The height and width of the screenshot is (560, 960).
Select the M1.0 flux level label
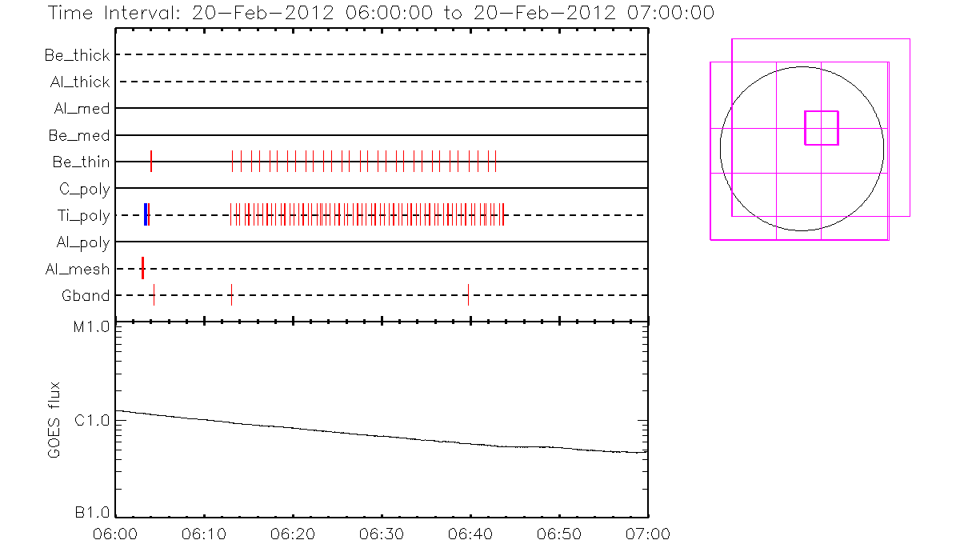coord(90,328)
